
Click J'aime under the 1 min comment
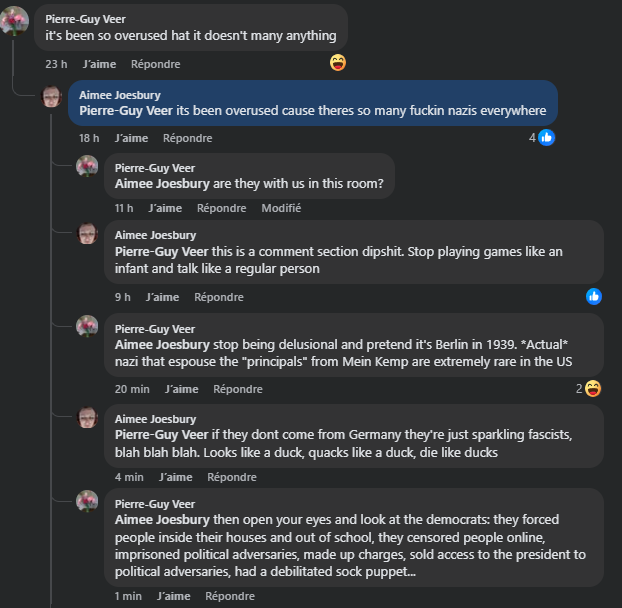[174, 596]
